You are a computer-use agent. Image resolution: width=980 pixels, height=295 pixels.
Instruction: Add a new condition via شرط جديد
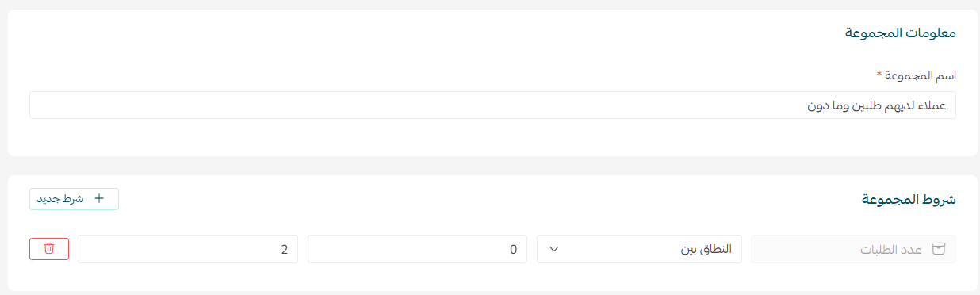75,199
